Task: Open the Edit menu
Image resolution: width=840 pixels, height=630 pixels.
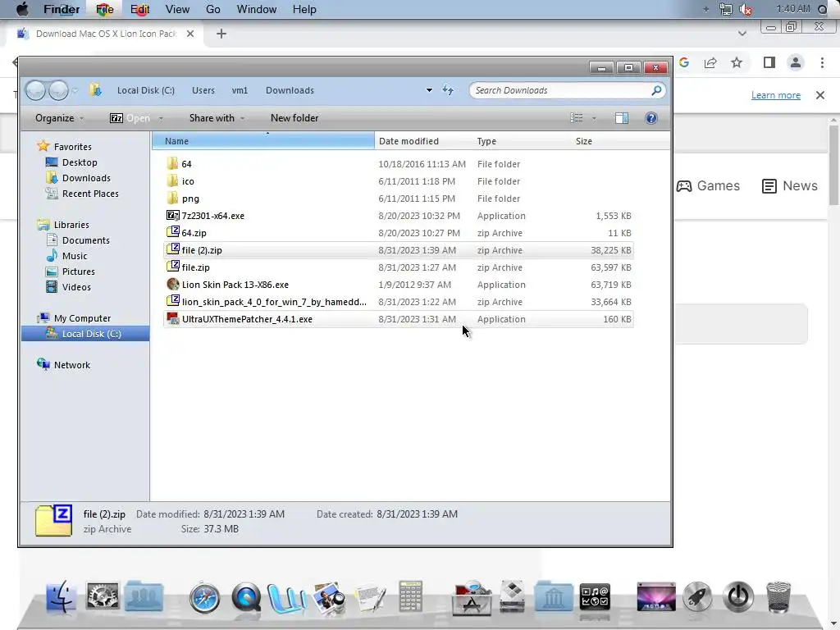Action: 139,9
